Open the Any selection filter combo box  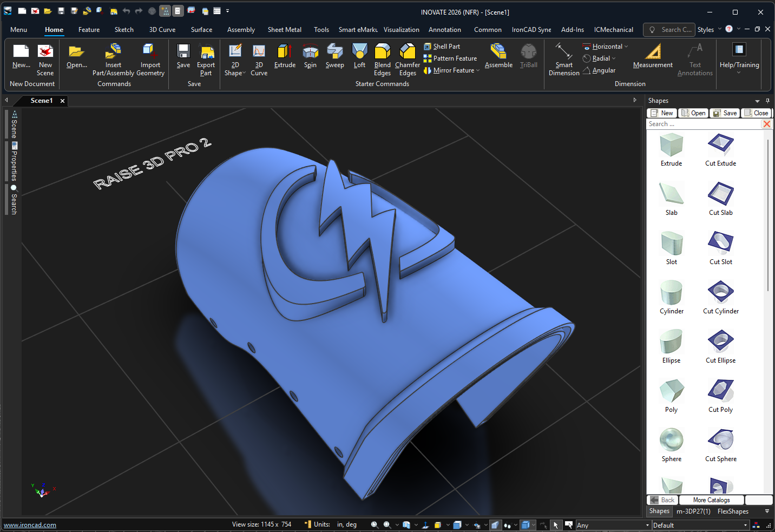click(x=613, y=526)
